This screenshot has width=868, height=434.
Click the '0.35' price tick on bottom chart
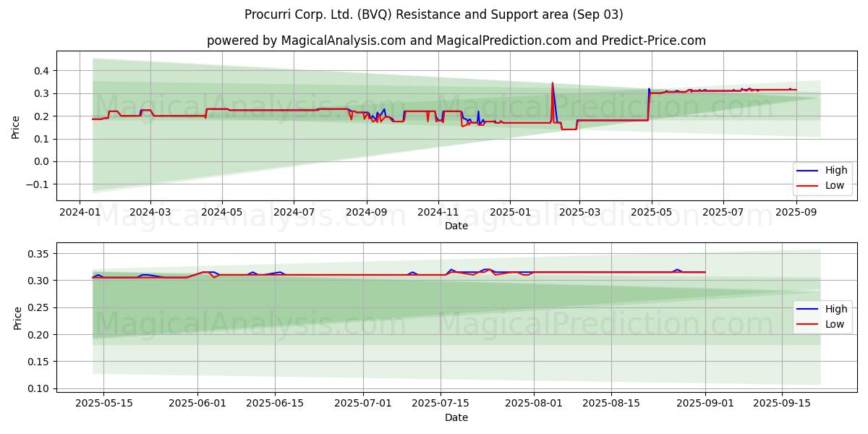tap(40, 254)
